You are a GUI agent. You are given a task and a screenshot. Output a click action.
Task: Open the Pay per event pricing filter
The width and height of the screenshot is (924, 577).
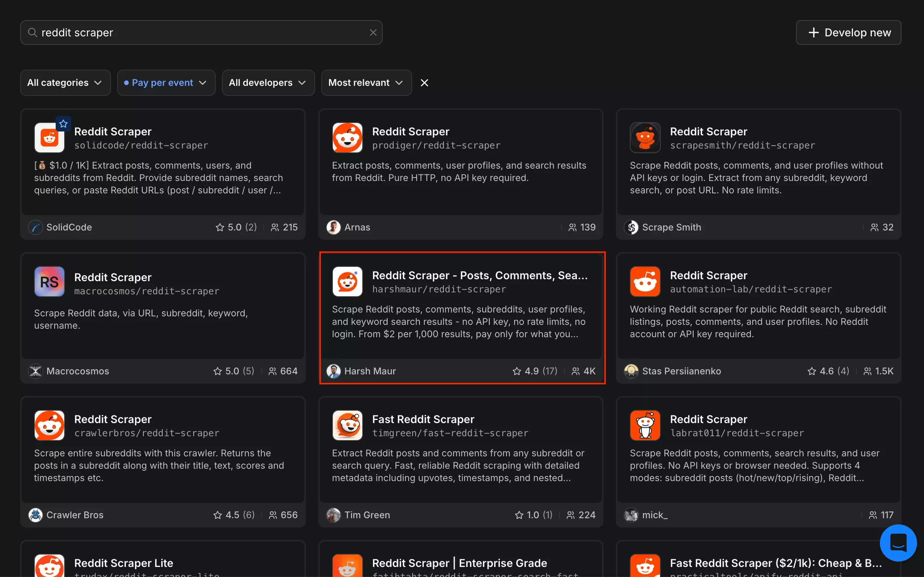click(166, 83)
